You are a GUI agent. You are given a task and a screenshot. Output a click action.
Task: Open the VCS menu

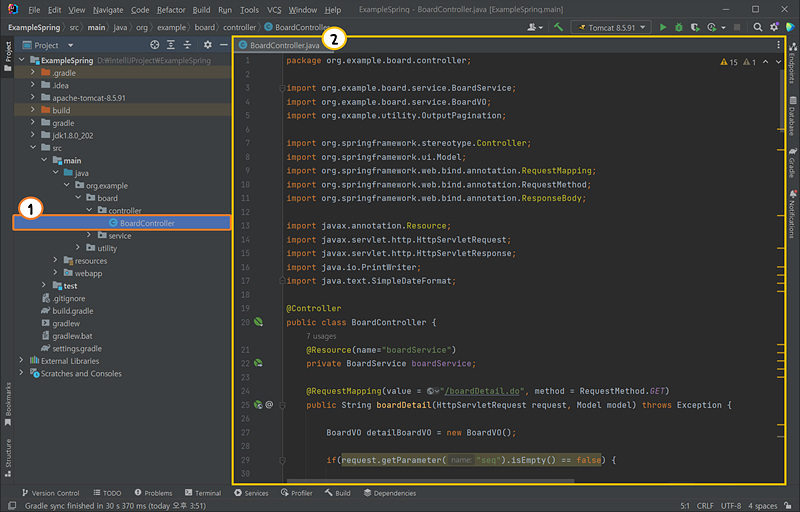point(274,10)
